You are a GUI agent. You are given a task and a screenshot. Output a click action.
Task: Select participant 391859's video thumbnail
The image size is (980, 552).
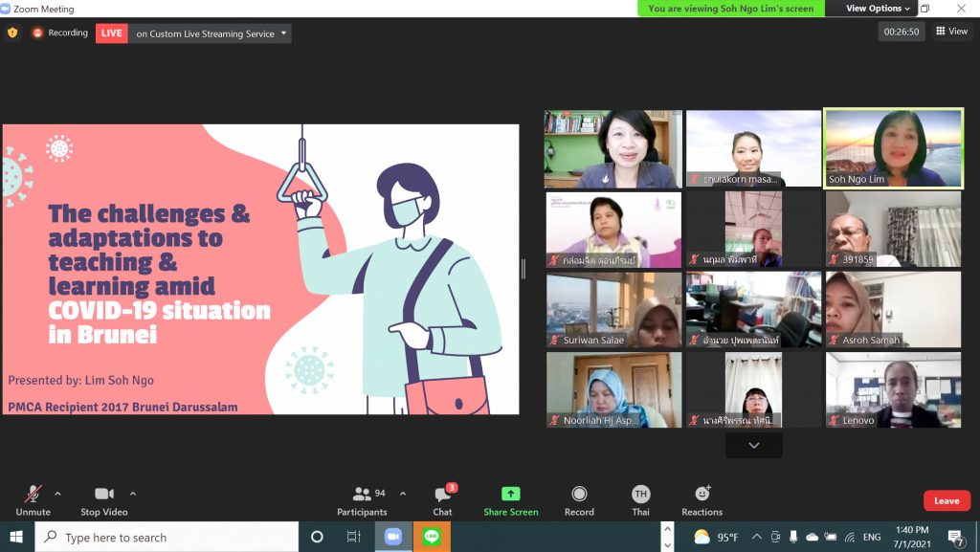click(x=894, y=230)
